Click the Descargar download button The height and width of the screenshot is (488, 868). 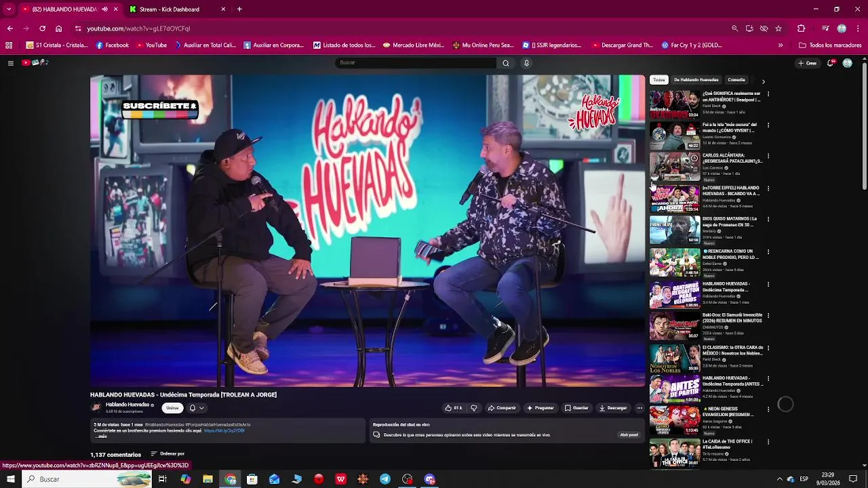pos(613,408)
